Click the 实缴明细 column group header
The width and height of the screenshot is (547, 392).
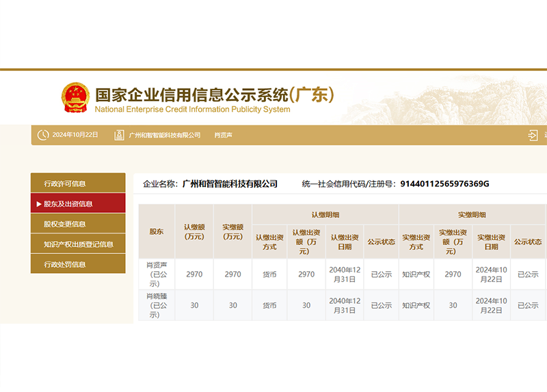[x=472, y=214]
